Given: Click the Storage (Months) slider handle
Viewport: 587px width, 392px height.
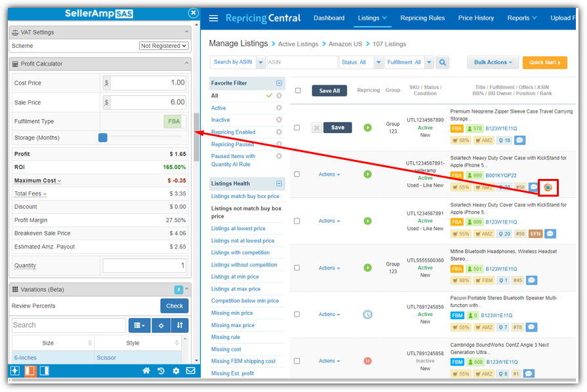Looking at the screenshot, I should [x=103, y=138].
